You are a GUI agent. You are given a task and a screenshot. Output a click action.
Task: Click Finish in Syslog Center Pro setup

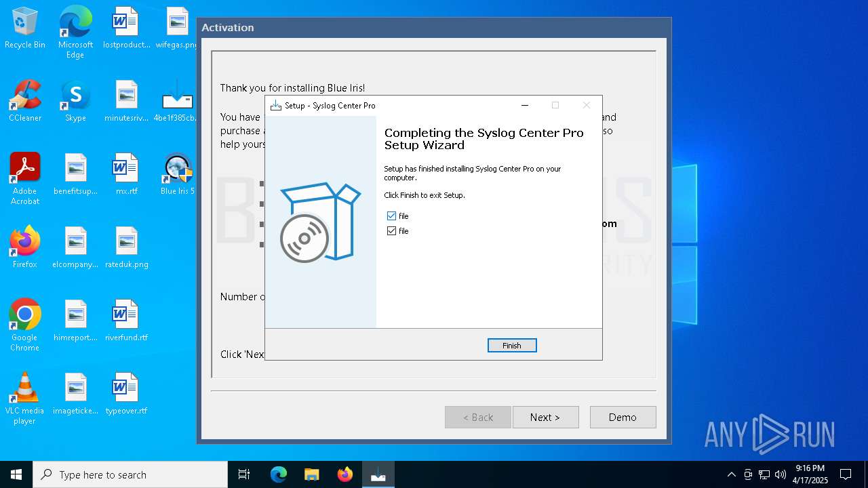512,346
